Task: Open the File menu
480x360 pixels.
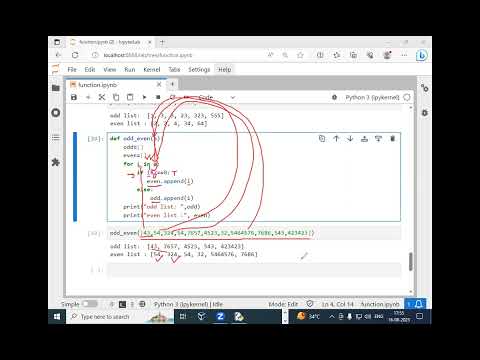Action: click(72, 69)
